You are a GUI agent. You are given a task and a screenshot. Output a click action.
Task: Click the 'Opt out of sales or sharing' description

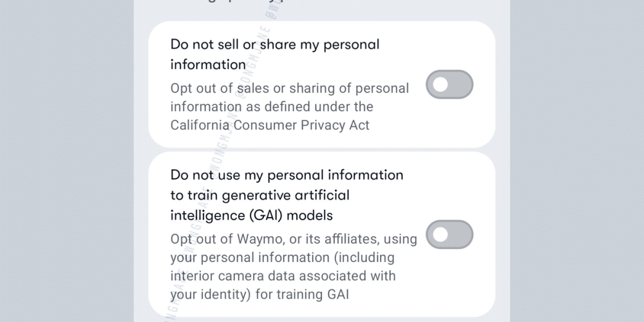point(290,106)
